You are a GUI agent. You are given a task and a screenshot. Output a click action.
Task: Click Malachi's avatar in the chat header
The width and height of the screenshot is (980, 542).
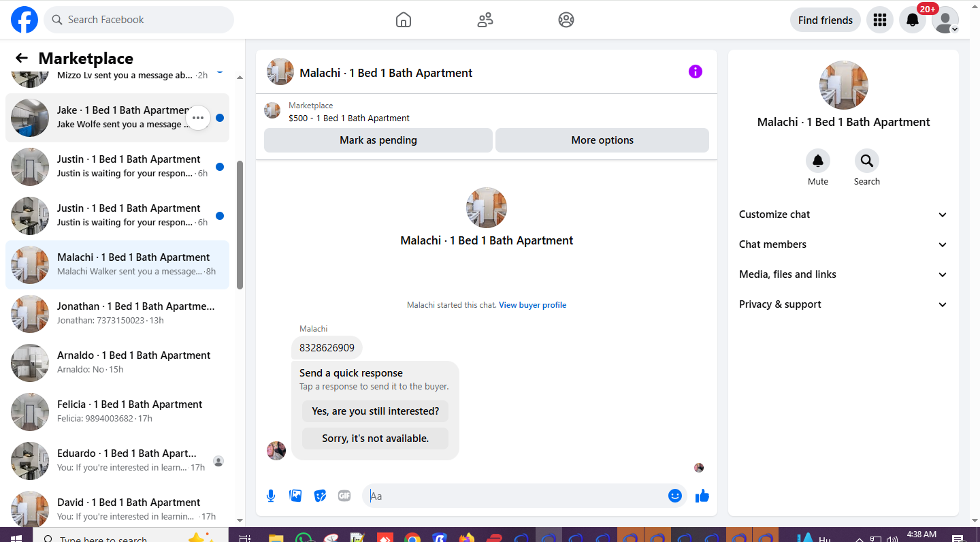coord(280,71)
